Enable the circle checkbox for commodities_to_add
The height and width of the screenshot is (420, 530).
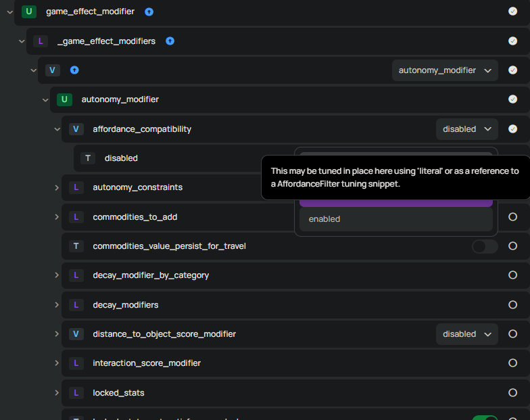[x=512, y=217]
